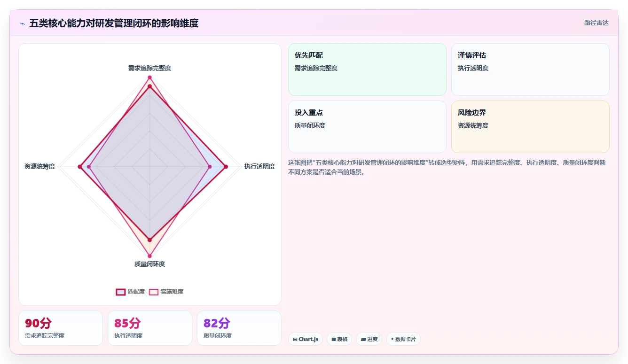Click the 实施难度 legend color box

[x=154, y=292]
